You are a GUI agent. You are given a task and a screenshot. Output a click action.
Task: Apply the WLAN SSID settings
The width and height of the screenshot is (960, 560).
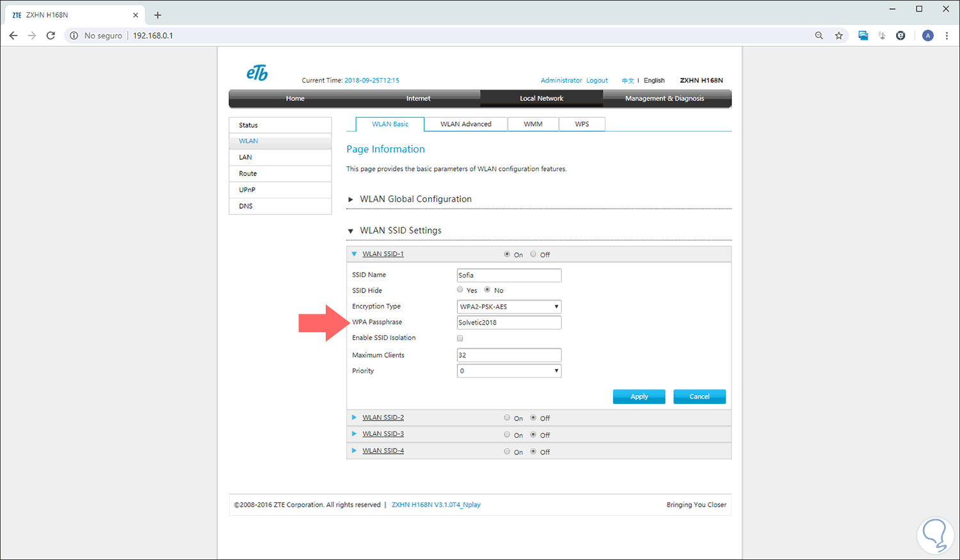click(639, 397)
